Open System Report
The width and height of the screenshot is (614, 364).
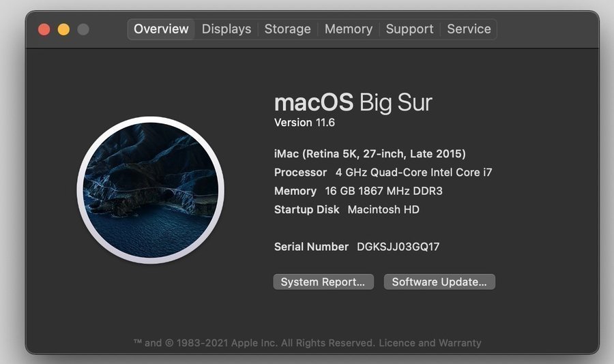[323, 282]
